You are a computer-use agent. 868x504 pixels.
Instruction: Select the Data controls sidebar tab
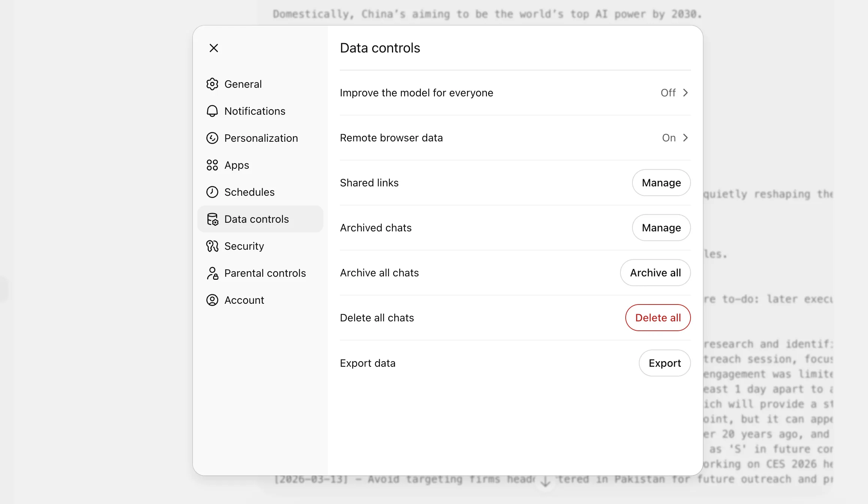[257, 219]
